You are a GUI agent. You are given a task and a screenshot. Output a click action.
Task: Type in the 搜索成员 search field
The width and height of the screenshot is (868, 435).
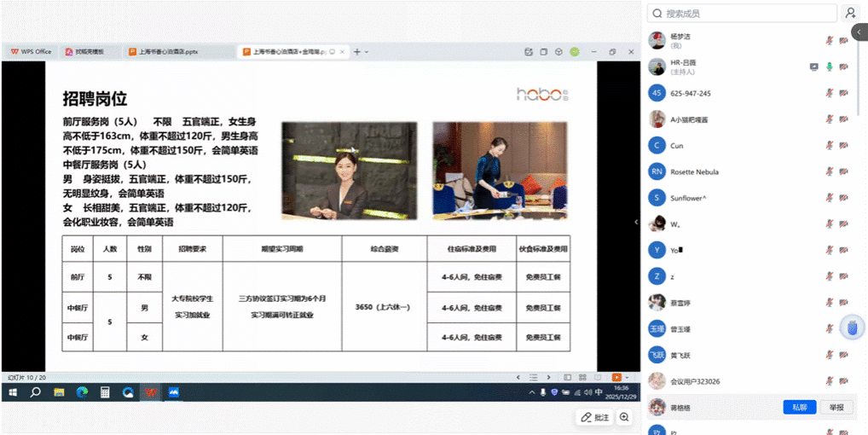(x=742, y=14)
